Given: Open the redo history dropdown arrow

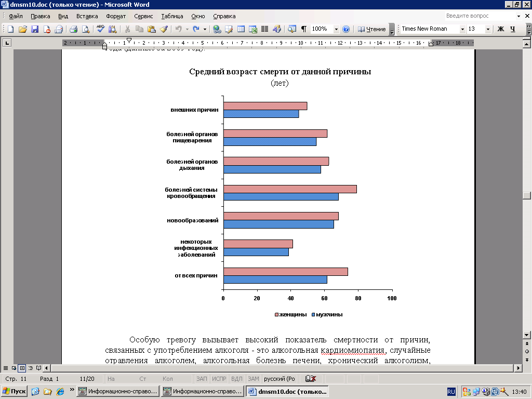Looking at the screenshot, I should tap(205, 29).
